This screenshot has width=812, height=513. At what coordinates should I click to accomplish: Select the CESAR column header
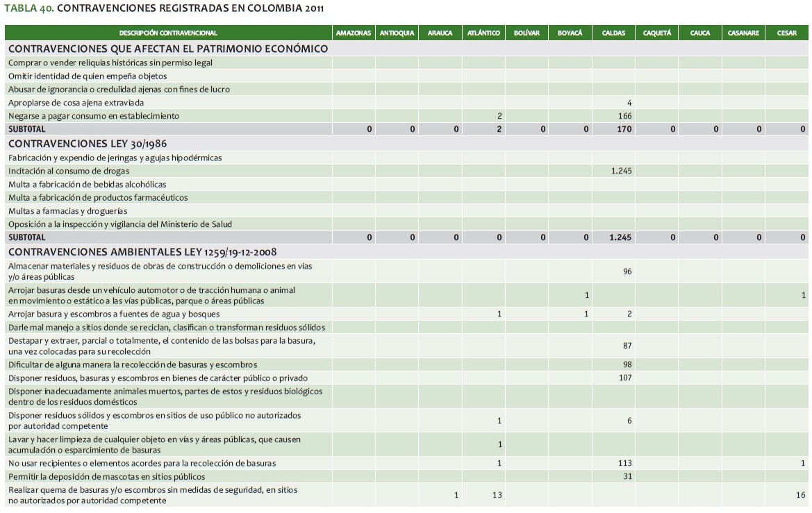pyautogui.click(x=786, y=33)
